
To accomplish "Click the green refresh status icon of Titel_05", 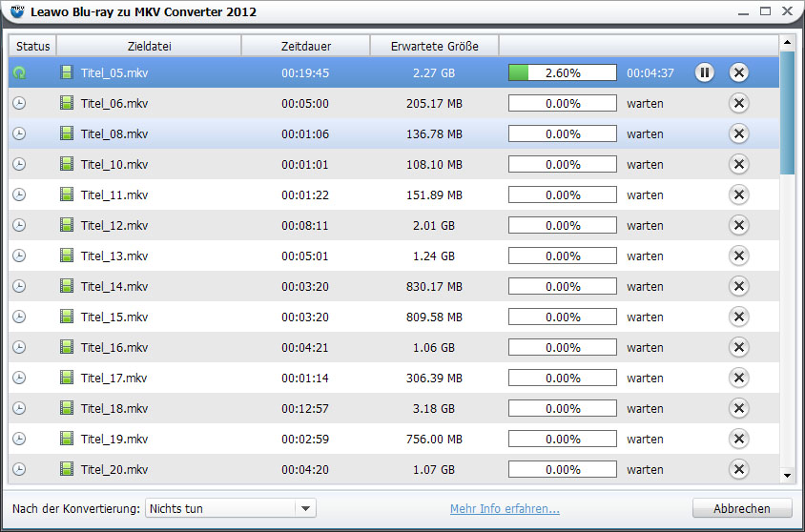I will tap(19, 72).
